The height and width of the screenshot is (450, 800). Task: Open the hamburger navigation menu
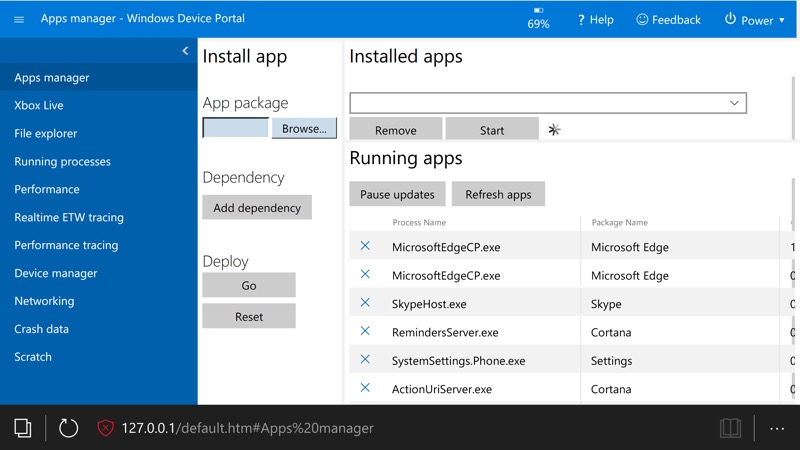tap(19, 19)
